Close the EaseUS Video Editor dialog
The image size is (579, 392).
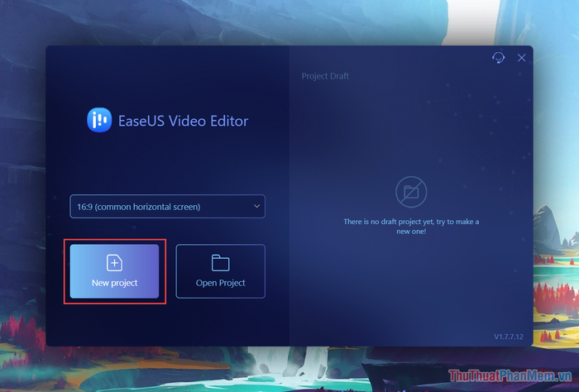[521, 58]
